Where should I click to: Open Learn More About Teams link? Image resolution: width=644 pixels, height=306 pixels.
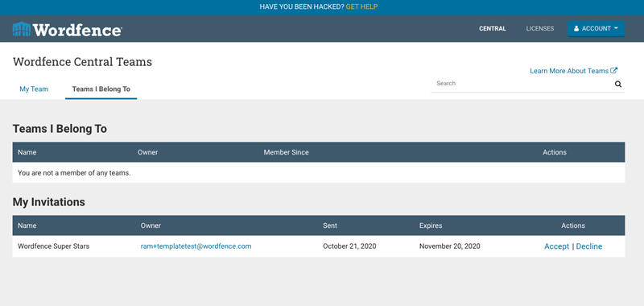(x=573, y=71)
